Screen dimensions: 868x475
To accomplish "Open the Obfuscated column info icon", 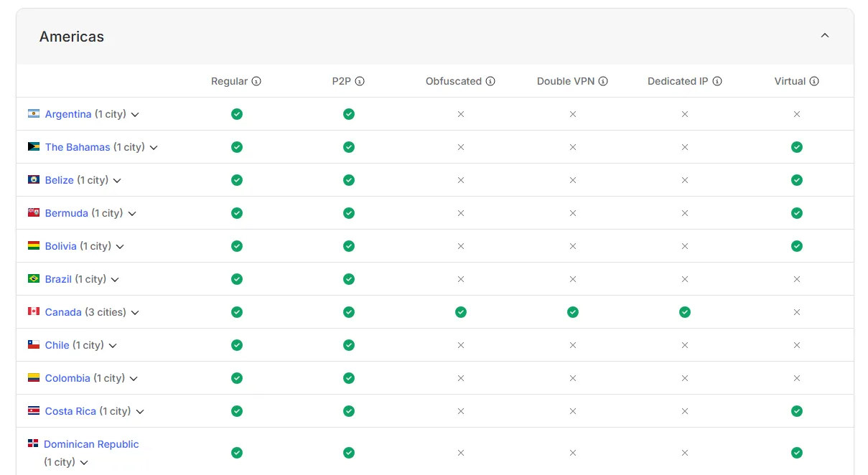I will pyautogui.click(x=490, y=82).
